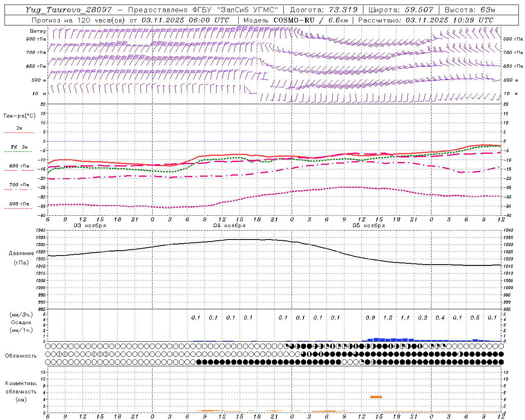Click the "Облачность" cloud cover row label

point(21,356)
